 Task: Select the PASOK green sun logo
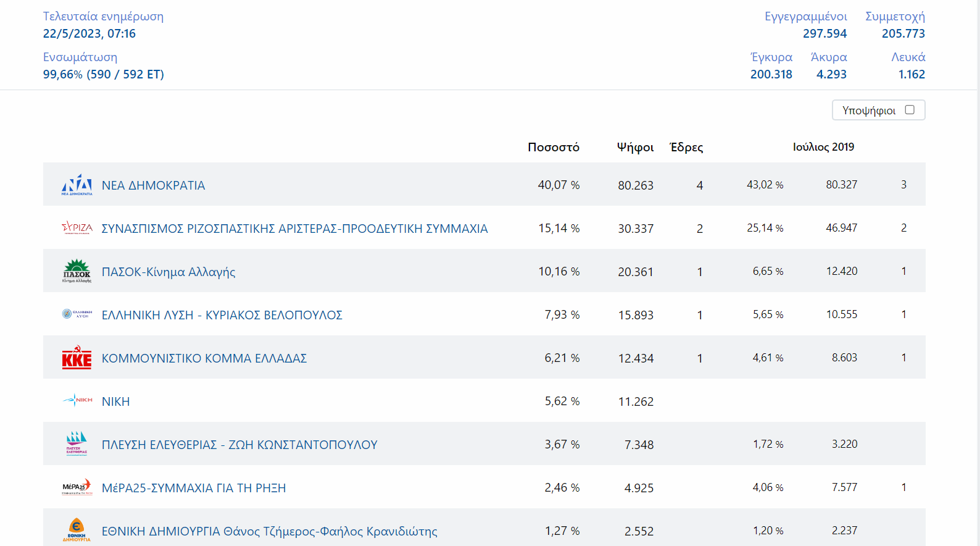coord(77,271)
